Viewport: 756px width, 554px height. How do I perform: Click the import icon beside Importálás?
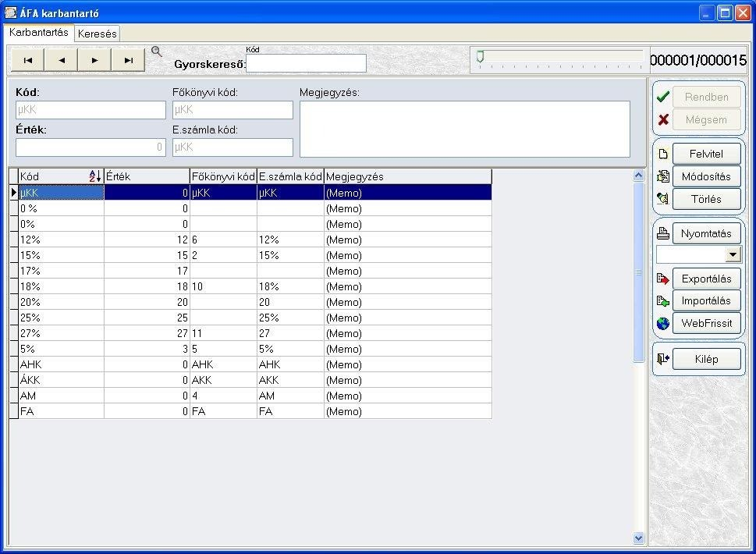(663, 301)
